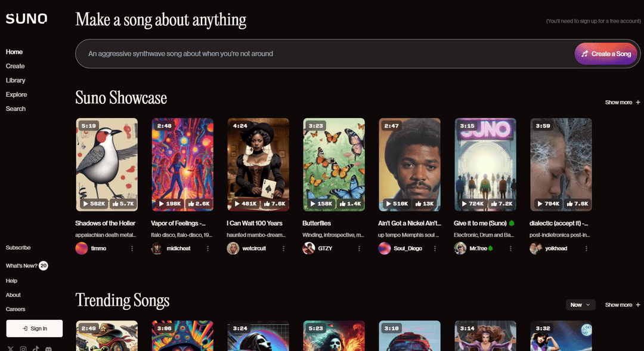Screen dimensions: 644x351
Task: Open What's New with 20 badge
Action: coord(27,266)
